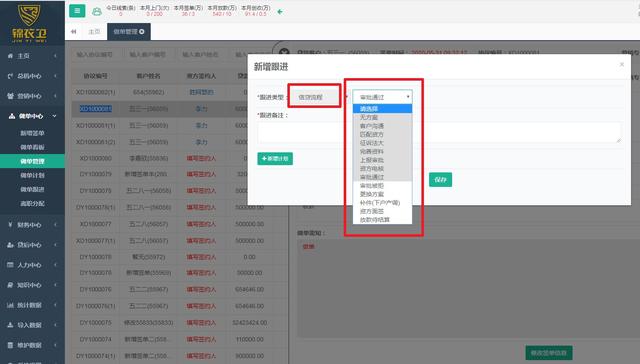This screenshot has width=640, height=364.
Task: Close the 做单管理 tab via its x icon
Action: coord(142,31)
